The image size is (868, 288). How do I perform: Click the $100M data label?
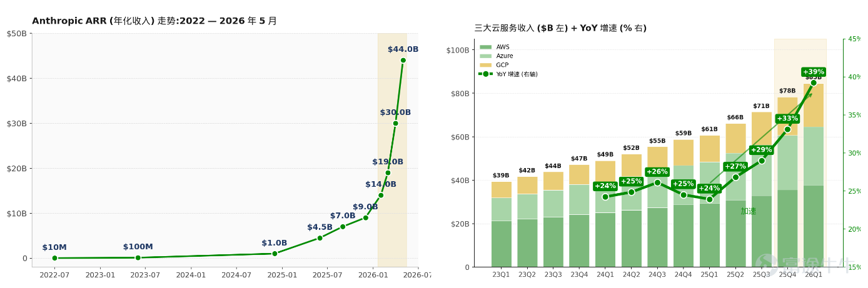pyautogui.click(x=138, y=247)
